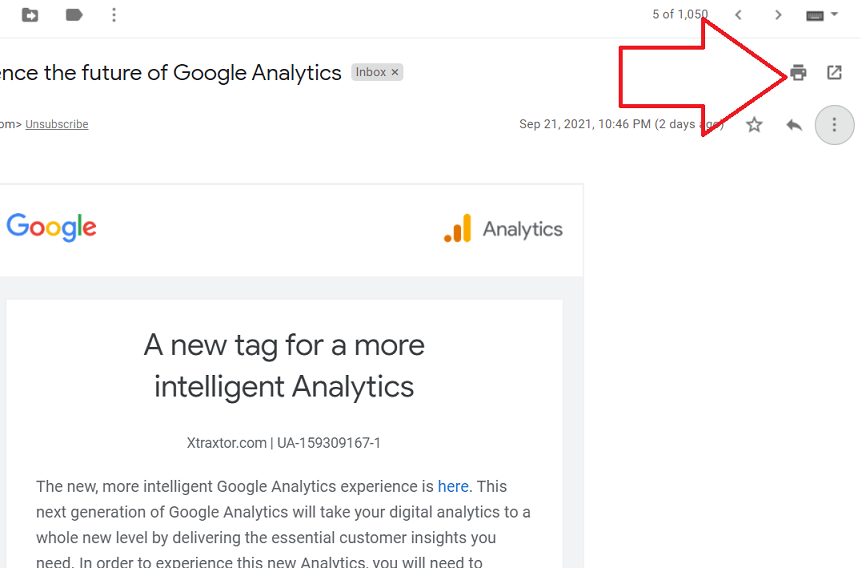Print all using the printer icon
The image size is (862, 568).
[798, 72]
